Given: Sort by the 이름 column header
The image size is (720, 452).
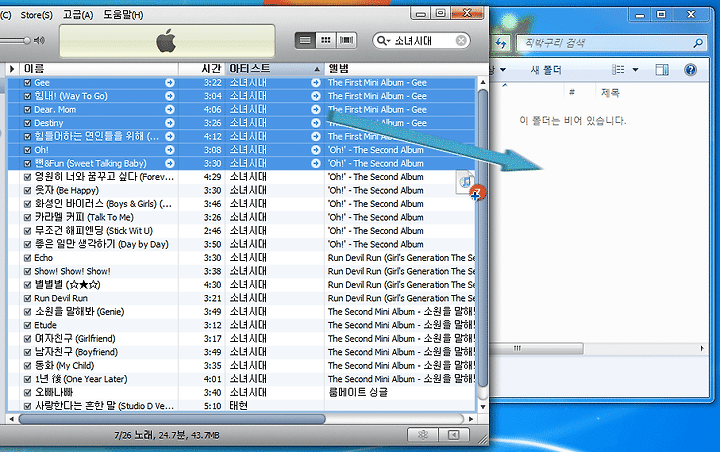Looking at the screenshot, I should 99,69.
